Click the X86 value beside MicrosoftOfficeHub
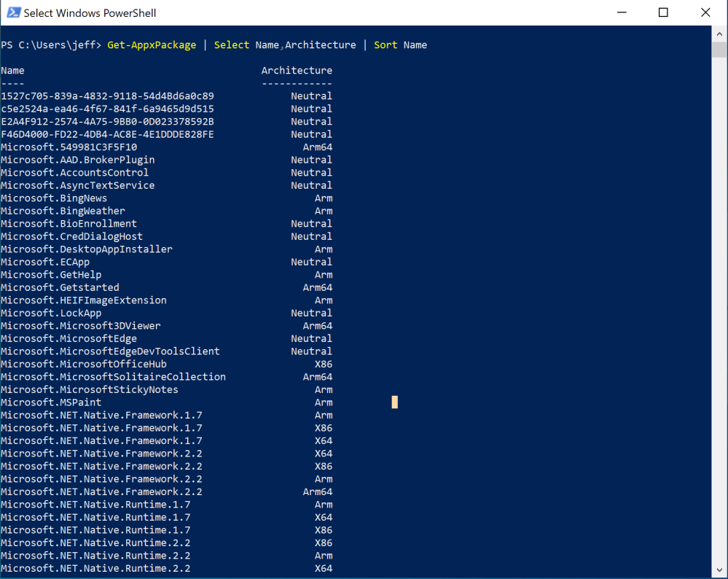Viewport: 728px width, 579px height. [x=323, y=364]
